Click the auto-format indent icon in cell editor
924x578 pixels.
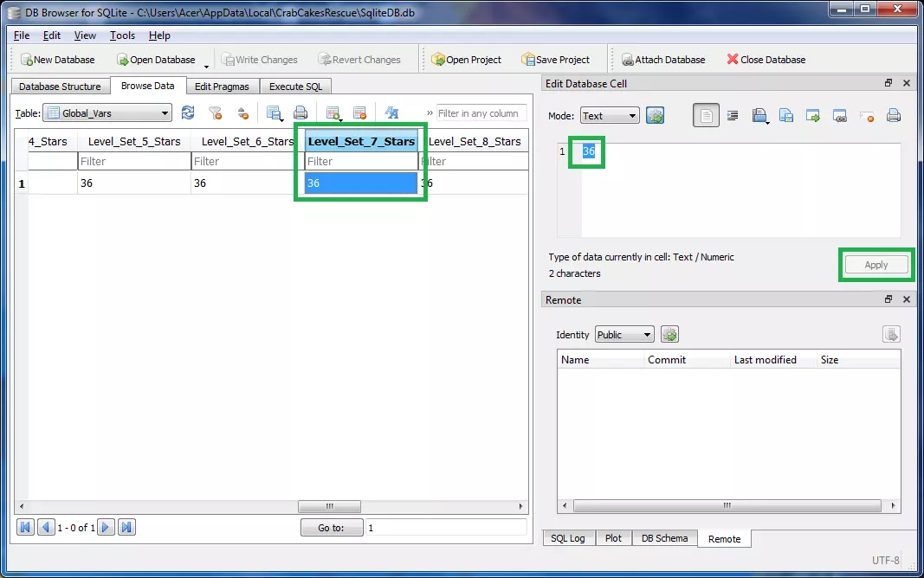pos(733,115)
